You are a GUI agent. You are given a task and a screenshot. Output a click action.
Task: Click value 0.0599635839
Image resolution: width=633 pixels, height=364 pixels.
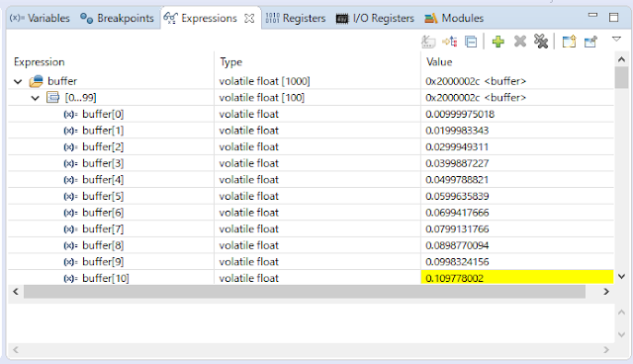point(457,196)
